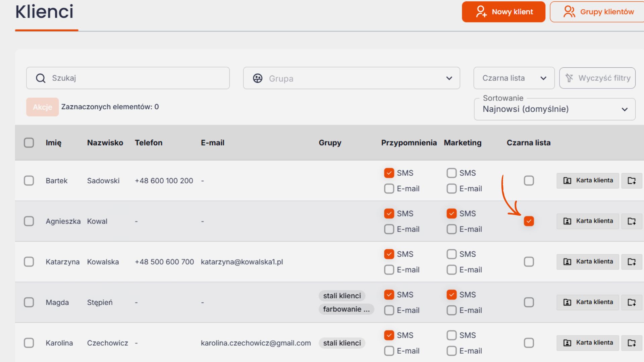Uncheck Agnieszka Kowal's Czarna lista checkbox

coord(529,221)
